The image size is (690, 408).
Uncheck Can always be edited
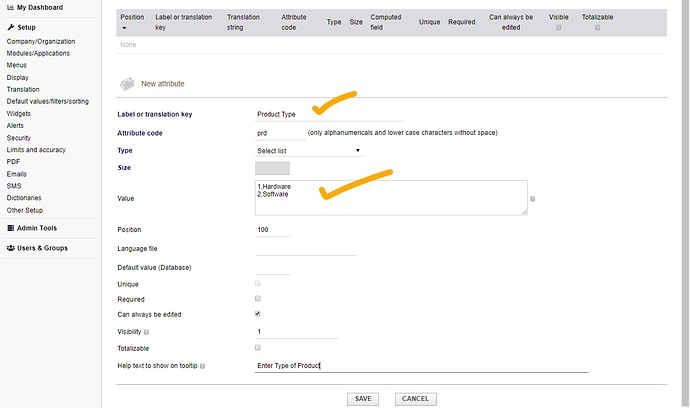click(258, 314)
